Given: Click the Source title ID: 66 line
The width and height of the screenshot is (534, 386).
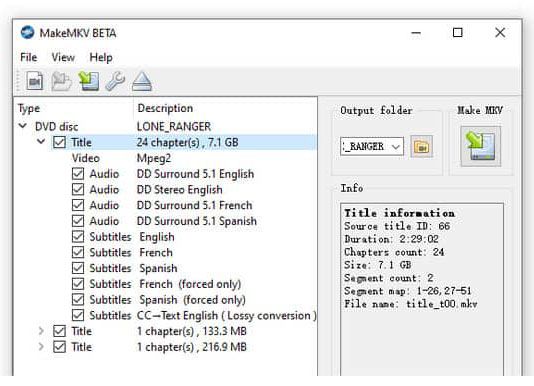Looking at the screenshot, I should pos(397,226).
